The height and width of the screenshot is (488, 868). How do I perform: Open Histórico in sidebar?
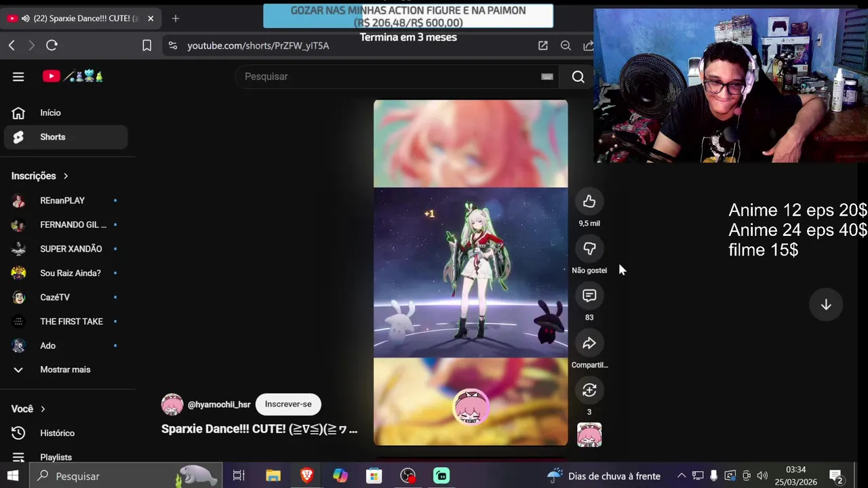pos(66,433)
